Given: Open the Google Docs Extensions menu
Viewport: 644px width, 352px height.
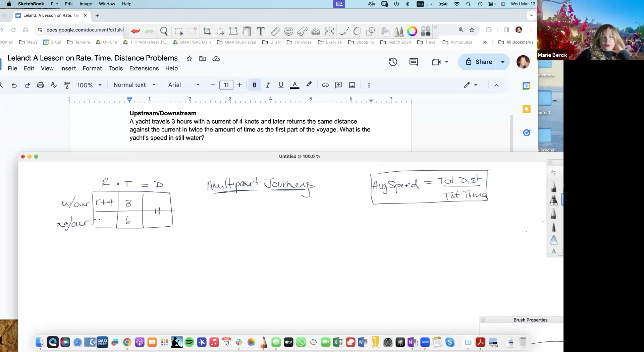Looking at the screenshot, I should tap(144, 68).
